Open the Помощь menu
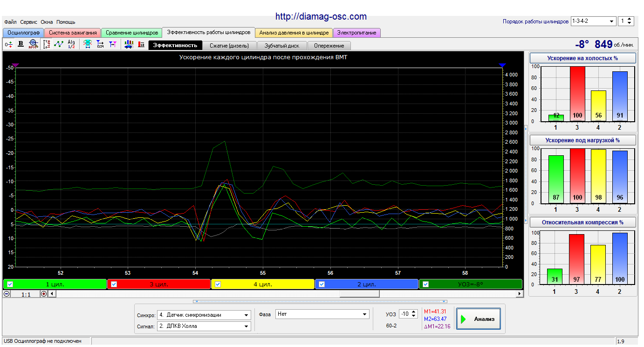The width and height of the screenshot is (644, 347). coord(66,22)
